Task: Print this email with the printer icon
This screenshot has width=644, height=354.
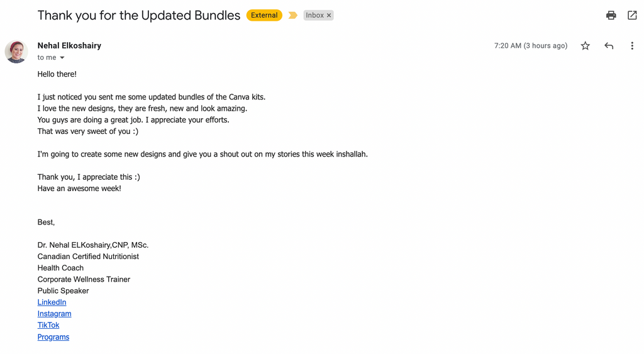Action: pos(611,15)
